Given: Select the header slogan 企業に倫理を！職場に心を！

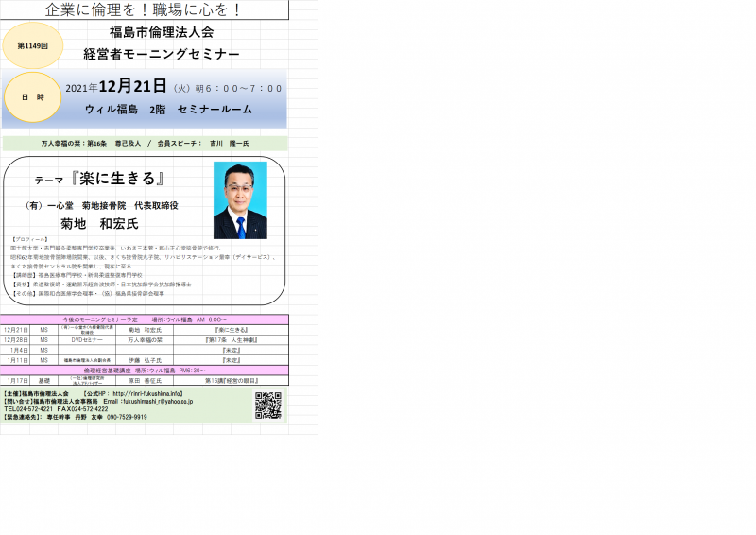Looking at the screenshot, I should [x=144, y=10].
